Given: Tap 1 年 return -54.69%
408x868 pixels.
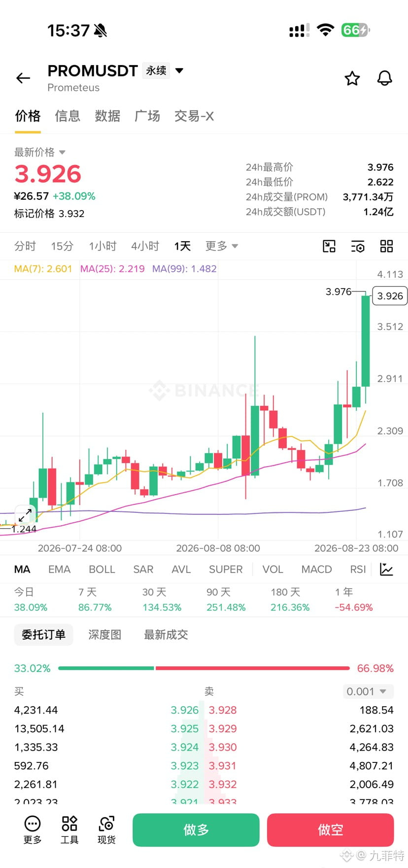Looking at the screenshot, I should coord(354,607).
